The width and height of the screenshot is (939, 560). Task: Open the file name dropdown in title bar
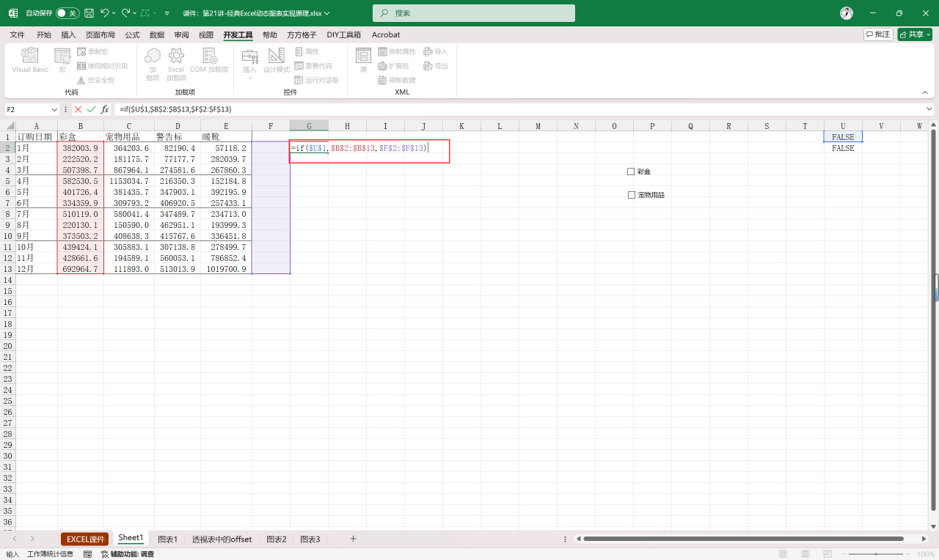point(326,13)
